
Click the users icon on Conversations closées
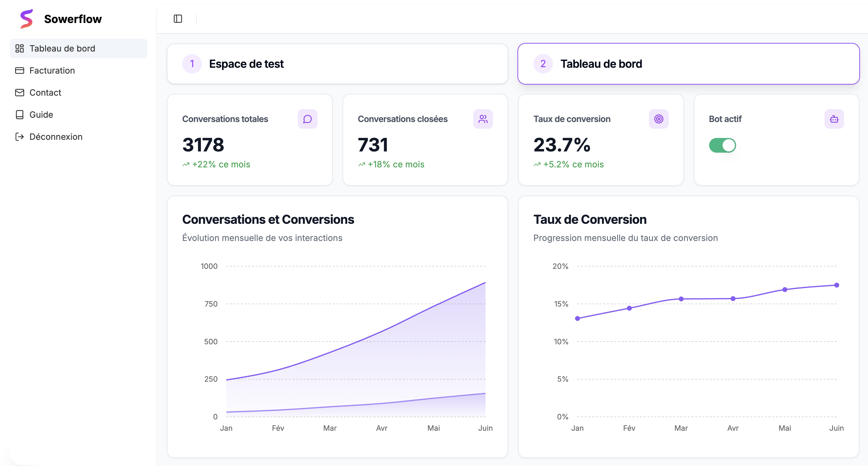click(483, 119)
